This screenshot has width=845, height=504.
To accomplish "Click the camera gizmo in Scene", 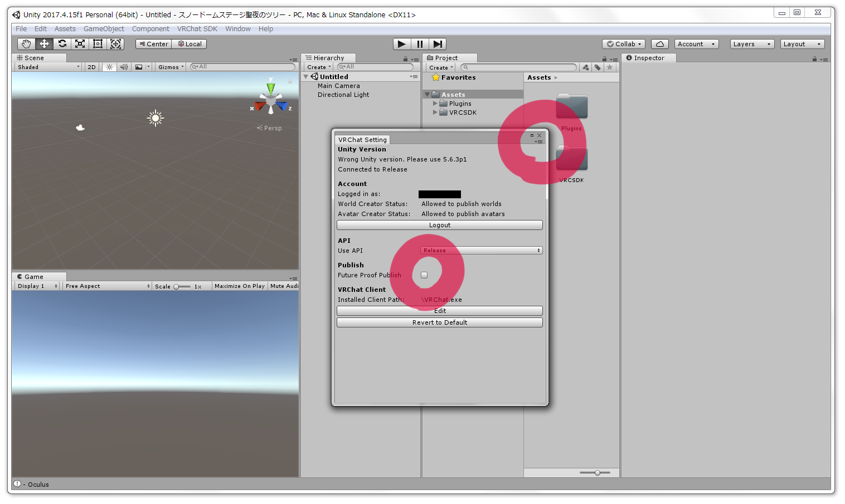I will (x=80, y=128).
